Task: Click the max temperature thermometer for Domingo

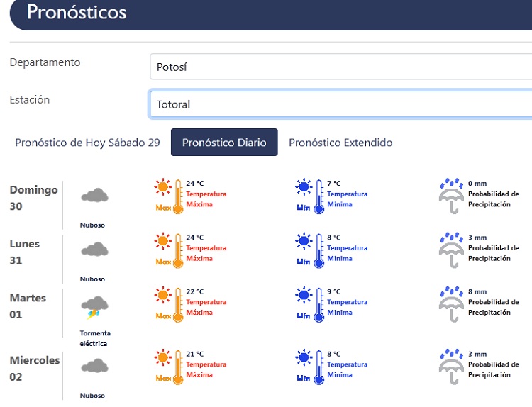Action: (177, 196)
